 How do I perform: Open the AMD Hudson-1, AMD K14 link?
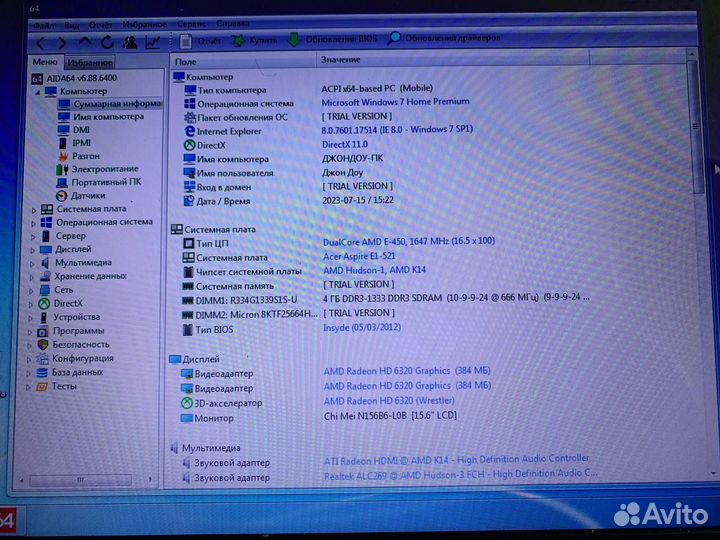tap(374, 270)
